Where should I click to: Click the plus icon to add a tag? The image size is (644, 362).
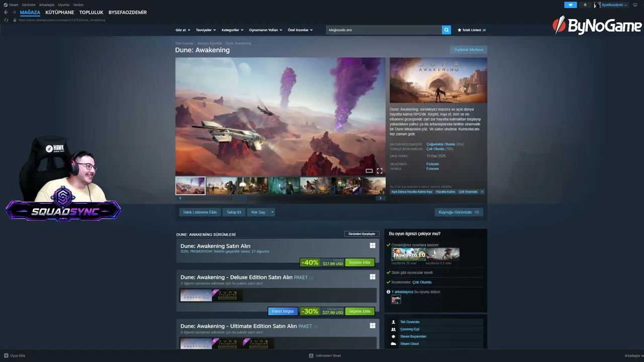[482, 192]
